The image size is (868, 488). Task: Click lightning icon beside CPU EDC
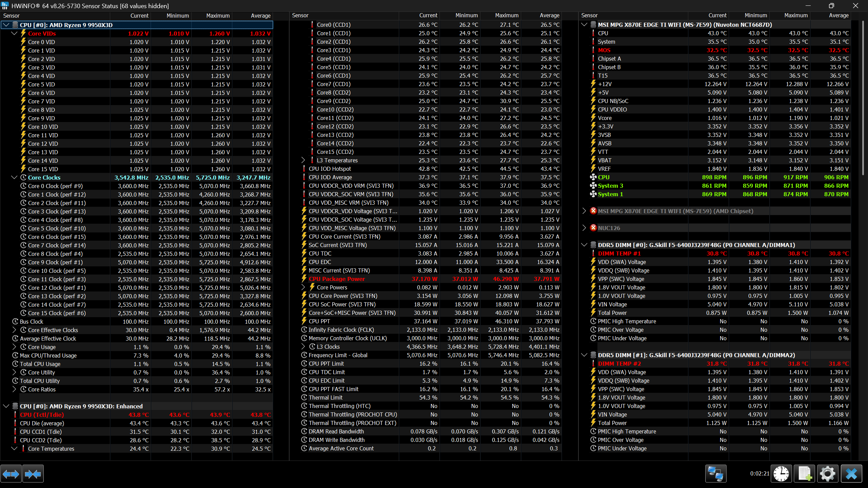coord(304,262)
